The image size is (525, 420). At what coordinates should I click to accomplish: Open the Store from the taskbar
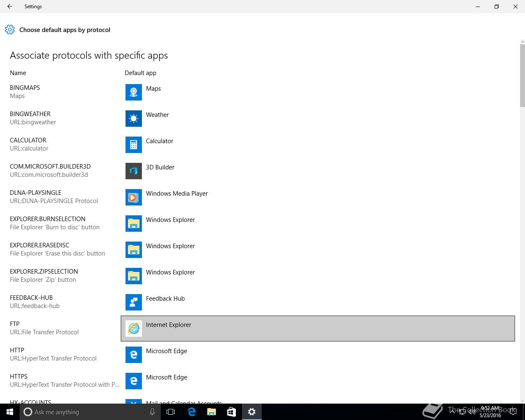click(x=231, y=412)
